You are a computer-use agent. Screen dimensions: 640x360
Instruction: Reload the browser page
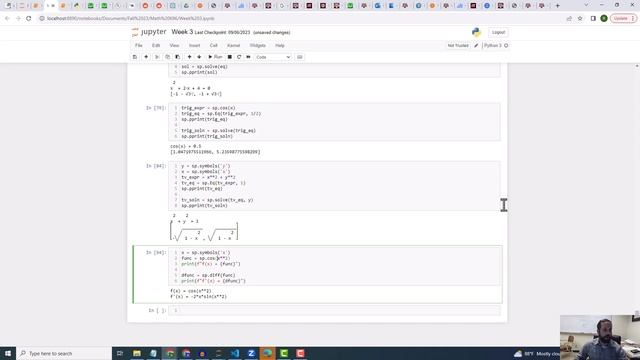pyautogui.click(x=29, y=18)
